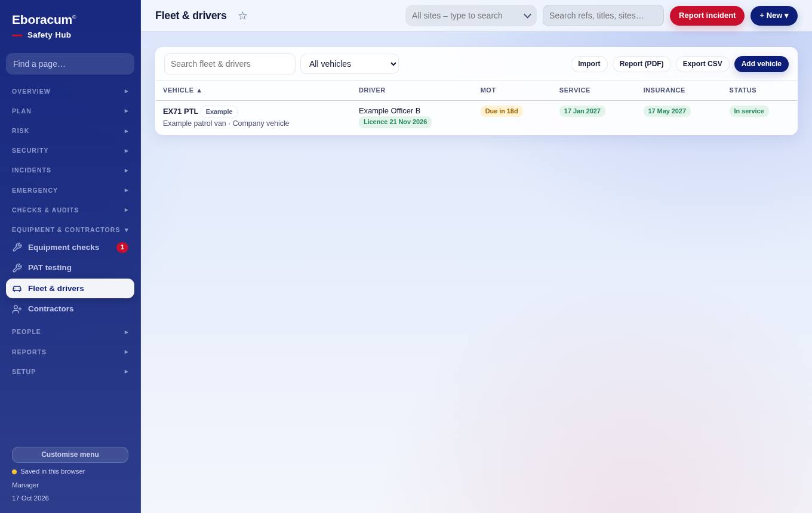The height and width of the screenshot is (513, 812).
Task: Expand the Setup sidebar section
Action: (70, 372)
